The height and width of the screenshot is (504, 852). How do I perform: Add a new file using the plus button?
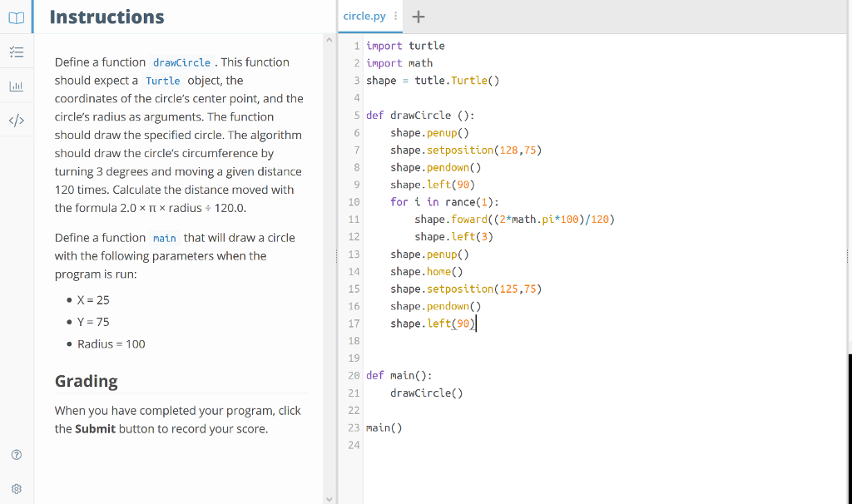click(x=418, y=16)
